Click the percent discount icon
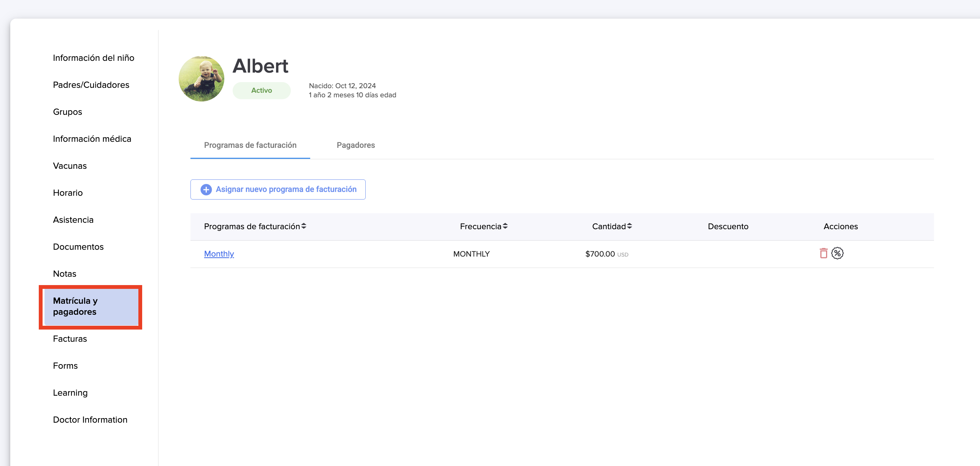 pyautogui.click(x=837, y=254)
